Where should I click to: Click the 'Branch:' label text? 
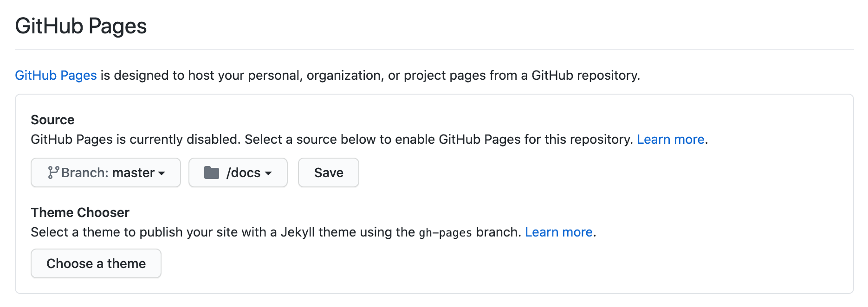[x=85, y=173]
